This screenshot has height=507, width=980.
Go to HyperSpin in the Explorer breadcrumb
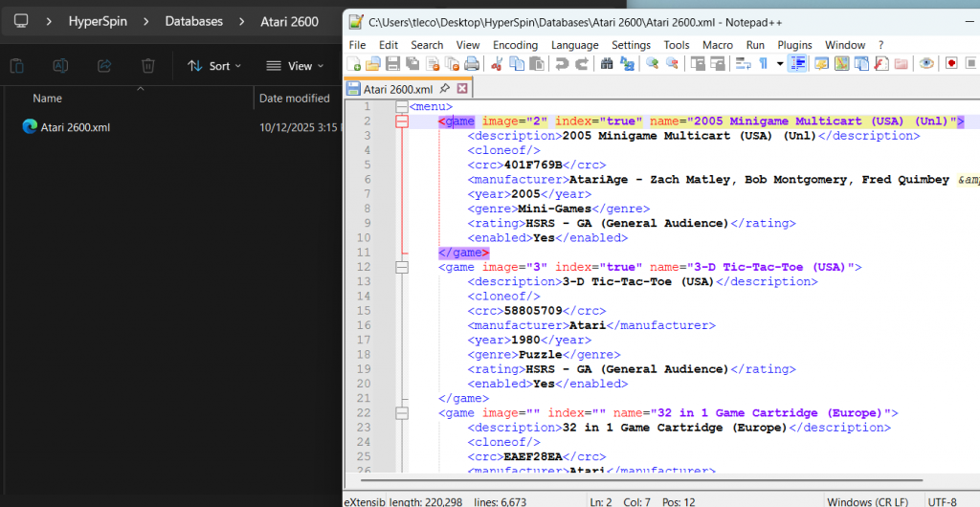tap(98, 22)
